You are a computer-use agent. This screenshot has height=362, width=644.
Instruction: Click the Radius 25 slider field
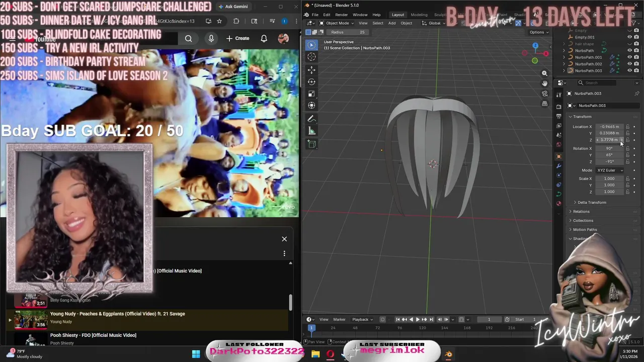pos(348,32)
